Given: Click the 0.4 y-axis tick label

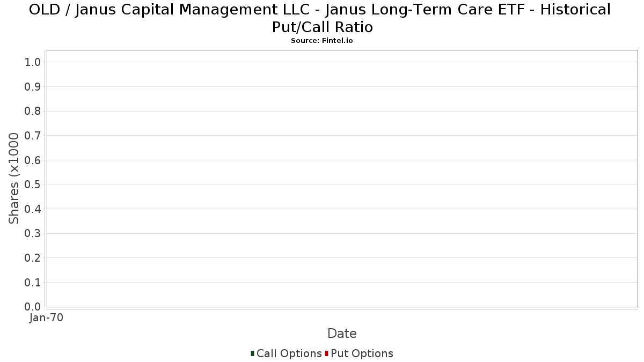Looking at the screenshot, I should (33, 209).
